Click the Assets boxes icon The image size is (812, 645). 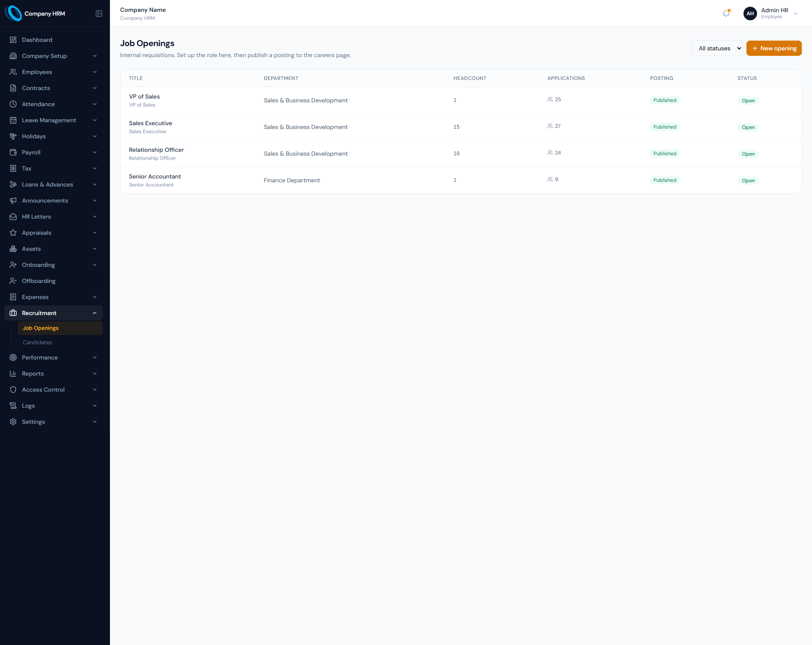tap(13, 249)
